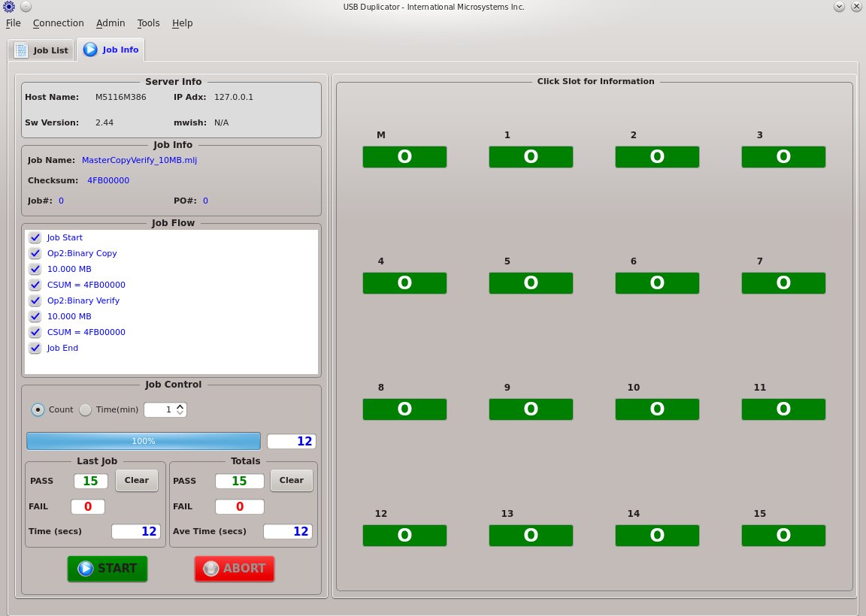This screenshot has width=866, height=616.
Task: Toggle the 10.000 MB checkbox under Binary Verify
Action: click(x=35, y=316)
